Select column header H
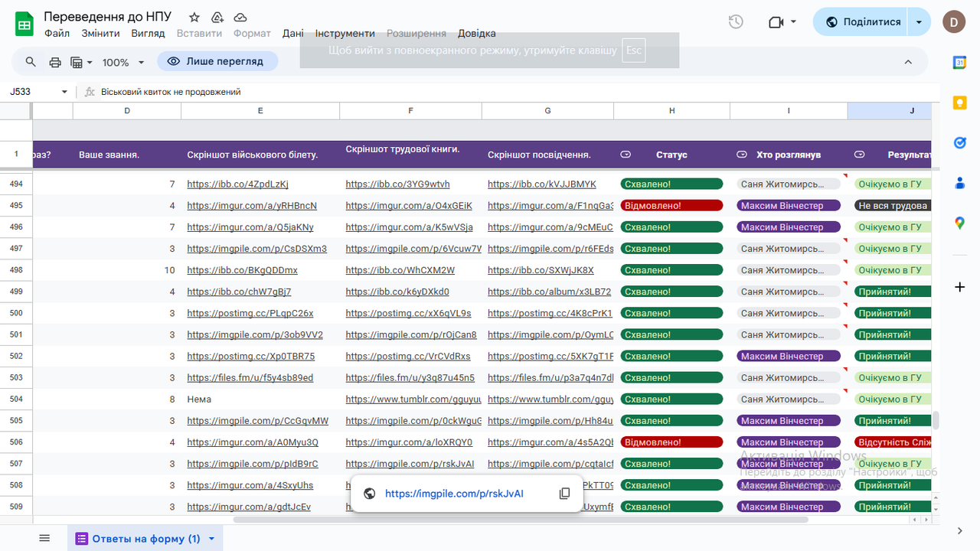Image resolution: width=980 pixels, height=551 pixels. point(671,111)
